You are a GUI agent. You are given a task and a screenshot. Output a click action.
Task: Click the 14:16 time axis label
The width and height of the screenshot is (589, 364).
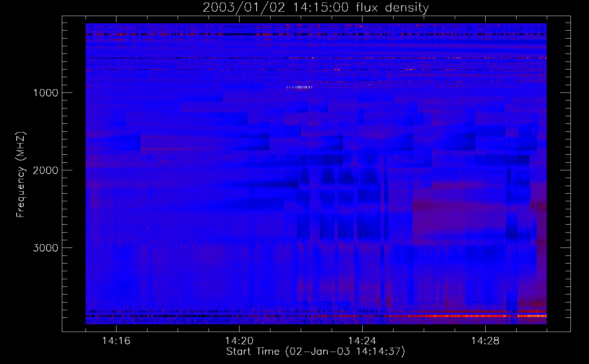pyautogui.click(x=116, y=341)
